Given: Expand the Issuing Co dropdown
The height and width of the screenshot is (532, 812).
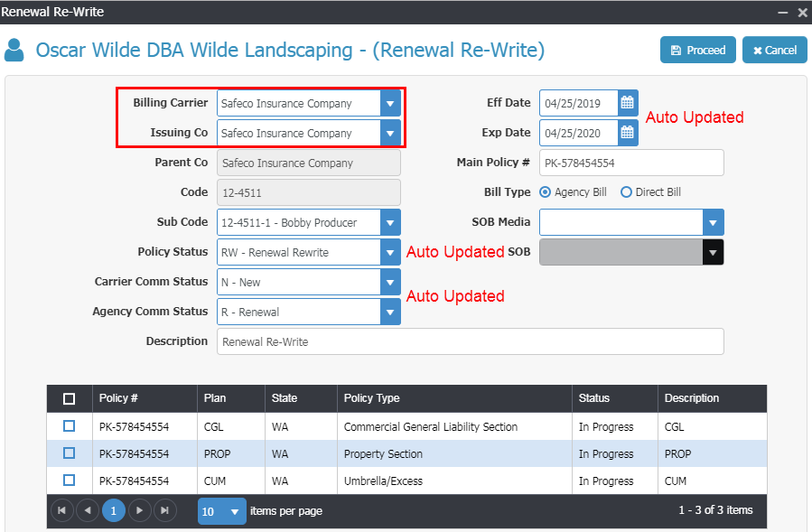Looking at the screenshot, I should [x=390, y=133].
